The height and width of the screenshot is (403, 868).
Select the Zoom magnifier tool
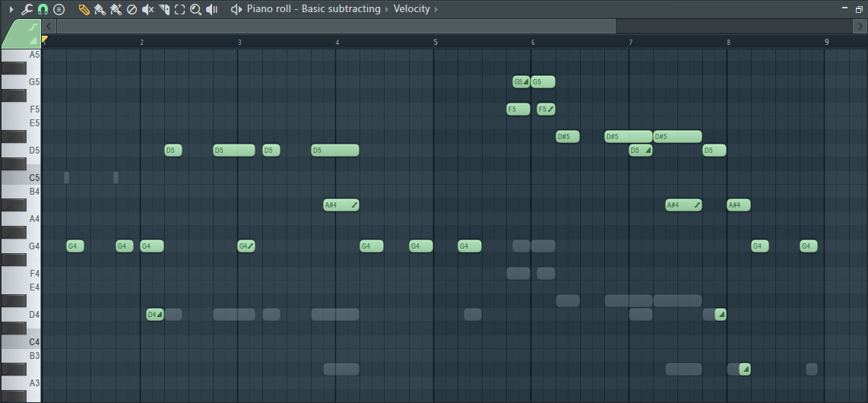(196, 9)
